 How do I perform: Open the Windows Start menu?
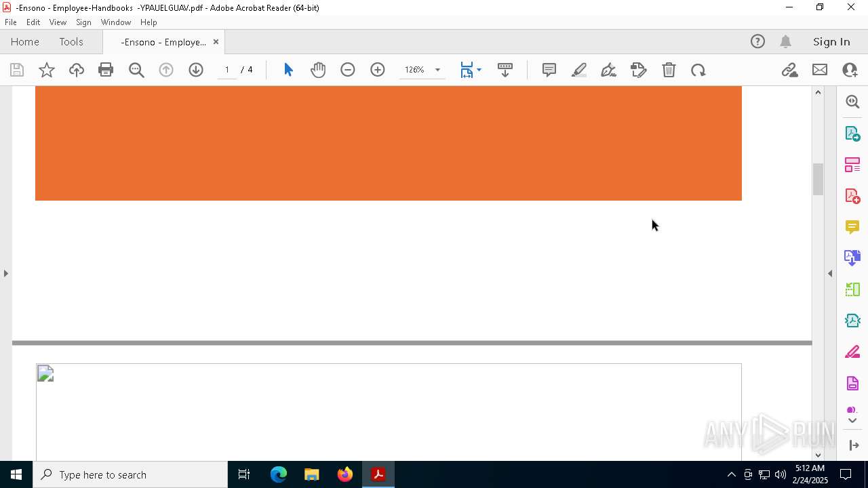pos(16,474)
